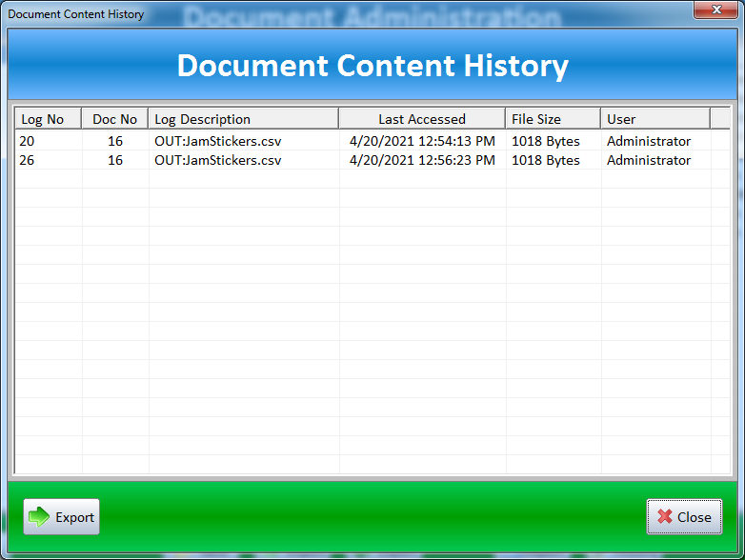Sort by Doc No column header

pyautogui.click(x=115, y=119)
